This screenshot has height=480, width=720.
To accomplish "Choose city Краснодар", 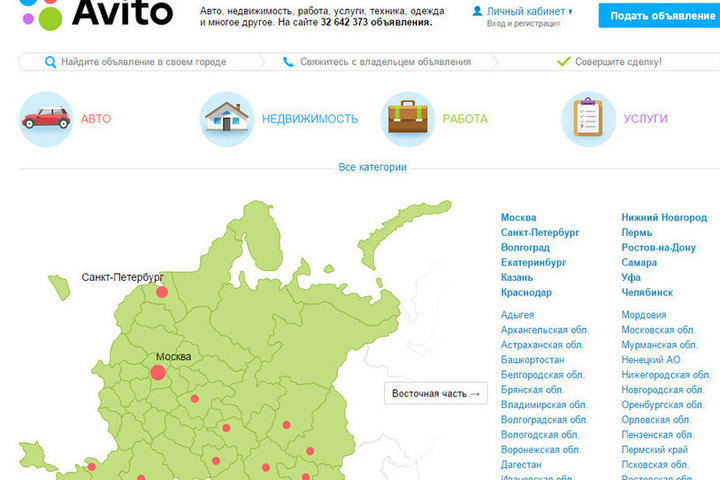I will [x=526, y=293].
